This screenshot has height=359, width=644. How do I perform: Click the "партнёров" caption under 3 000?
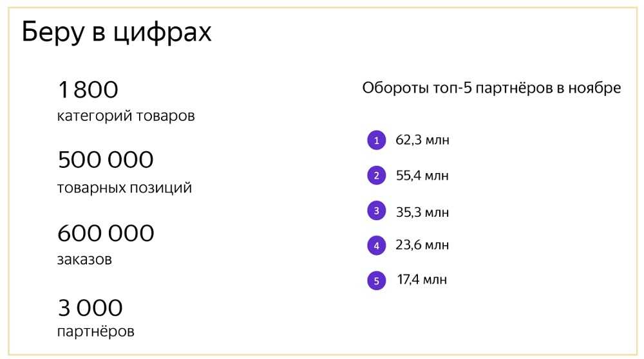(96, 332)
